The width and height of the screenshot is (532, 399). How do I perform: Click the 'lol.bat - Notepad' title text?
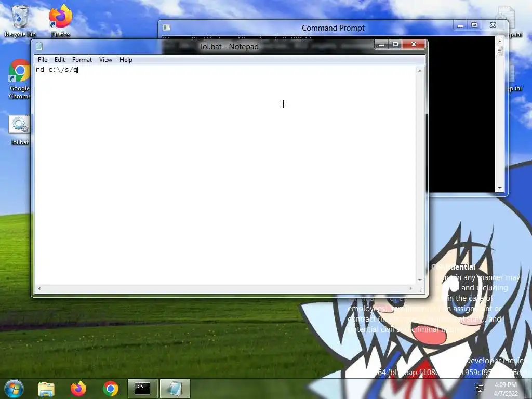[x=229, y=46]
